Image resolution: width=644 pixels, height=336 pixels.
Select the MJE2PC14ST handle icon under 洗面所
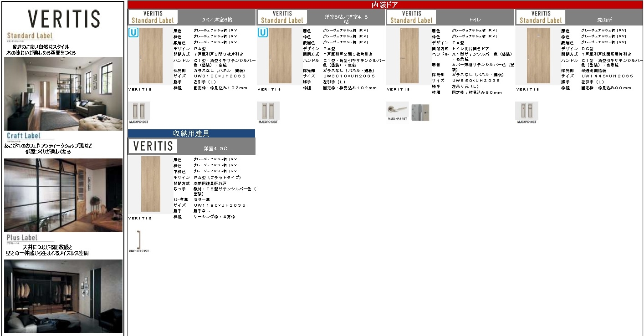click(526, 111)
